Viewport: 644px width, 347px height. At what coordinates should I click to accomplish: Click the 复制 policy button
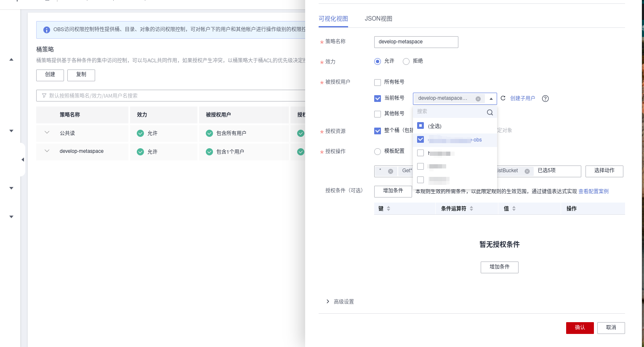point(81,75)
